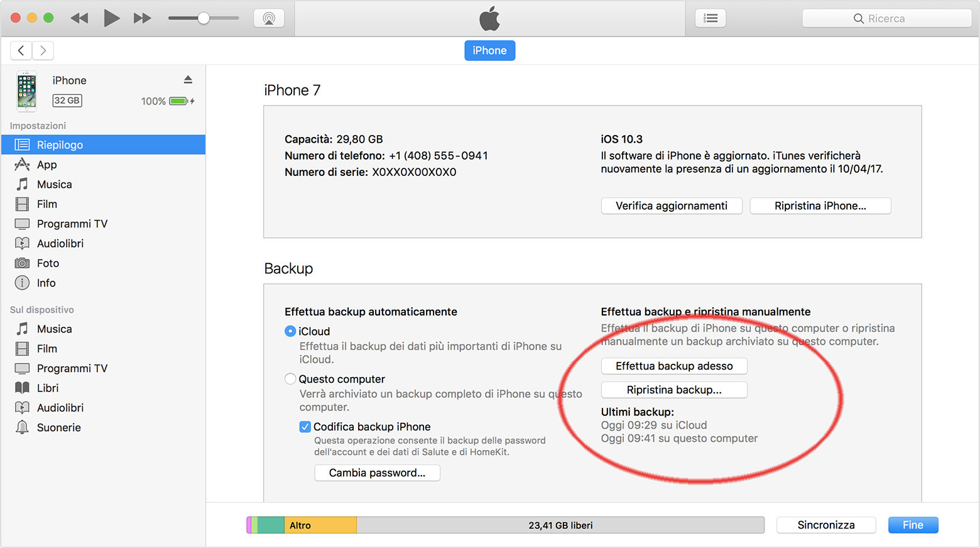Open the list view icon
This screenshot has height=548, width=980.
[710, 18]
